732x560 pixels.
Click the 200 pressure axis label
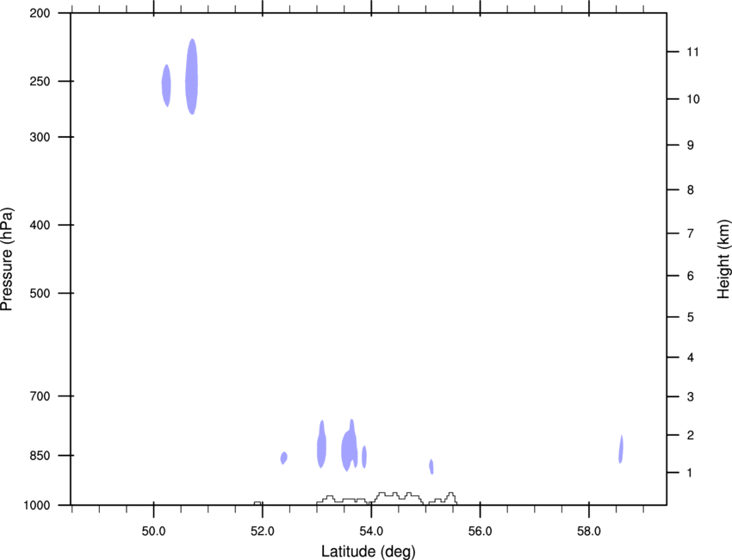[x=40, y=13]
